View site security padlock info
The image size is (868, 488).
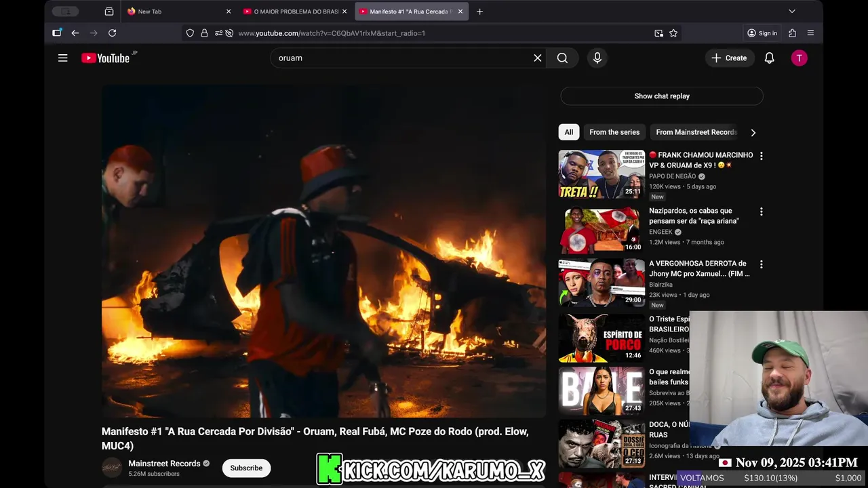[204, 33]
